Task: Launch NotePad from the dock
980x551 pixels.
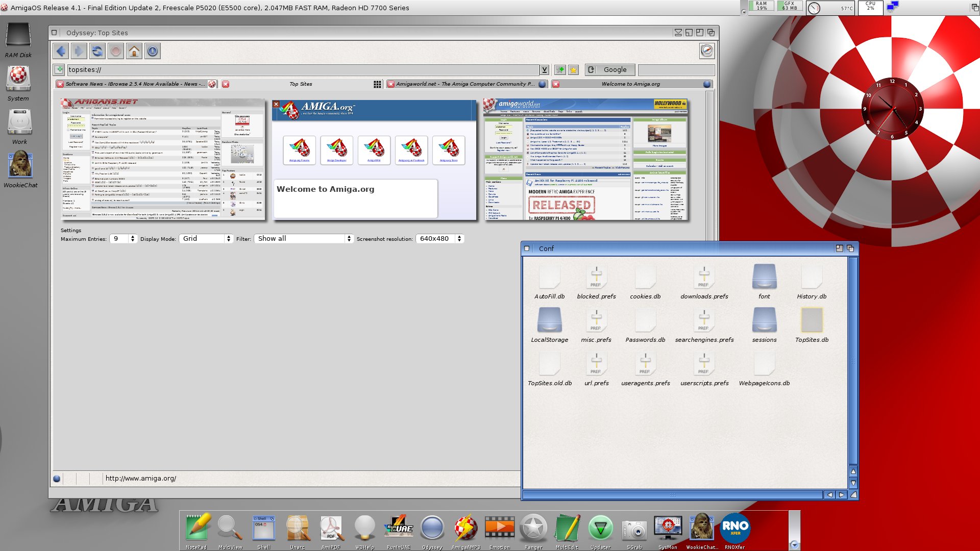Action: point(197,531)
